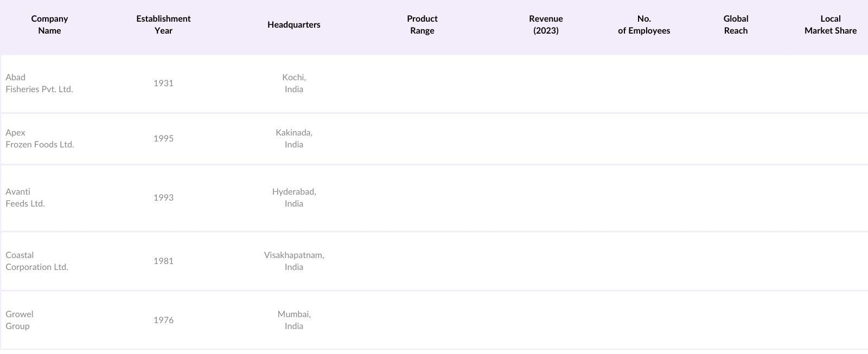Click the 1995 establishment year cell
868x354 pixels.
tap(163, 139)
